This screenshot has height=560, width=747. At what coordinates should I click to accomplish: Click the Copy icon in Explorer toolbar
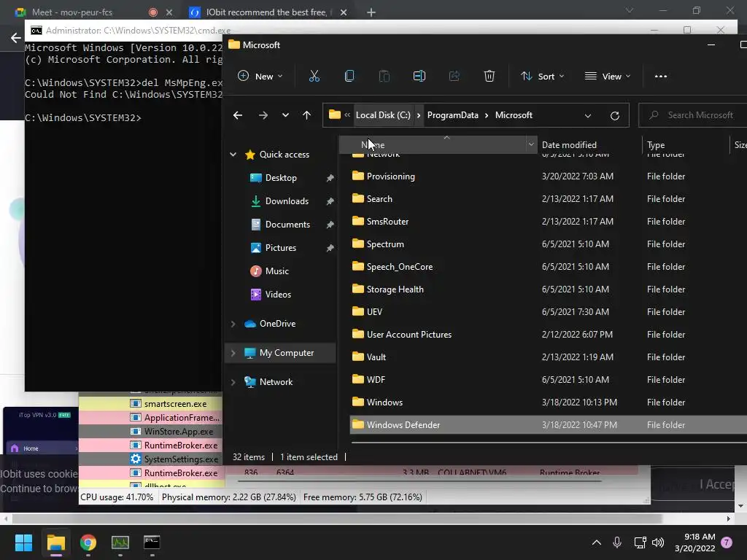(349, 76)
